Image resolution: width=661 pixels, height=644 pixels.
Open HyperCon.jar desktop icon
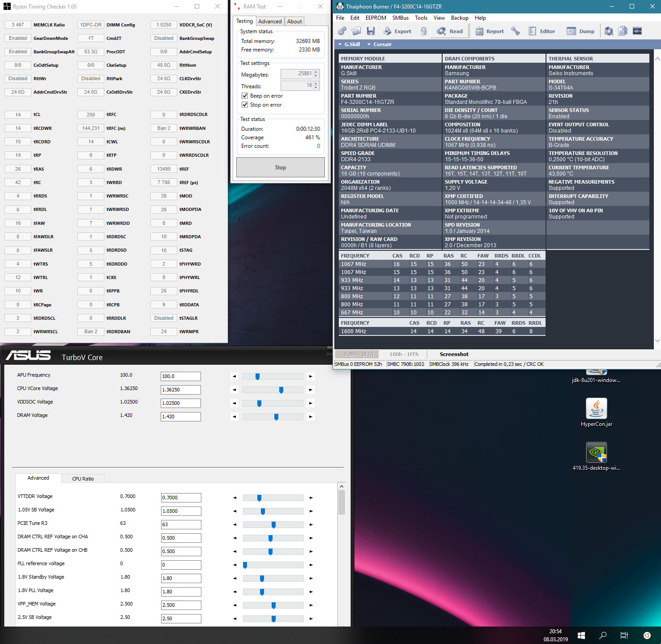[x=597, y=412]
